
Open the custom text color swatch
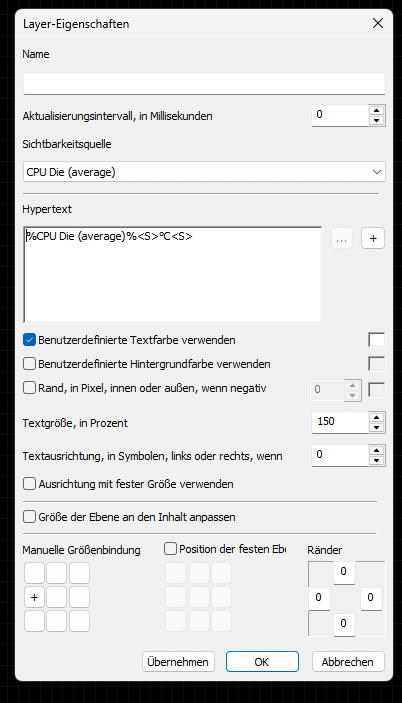376,340
